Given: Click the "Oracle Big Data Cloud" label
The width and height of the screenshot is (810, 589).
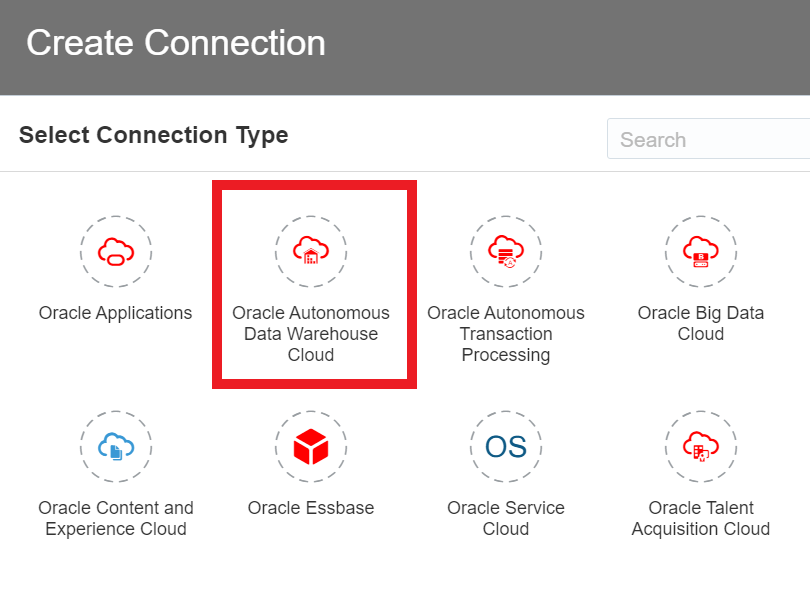Looking at the screenshot, I should point(701,323).
